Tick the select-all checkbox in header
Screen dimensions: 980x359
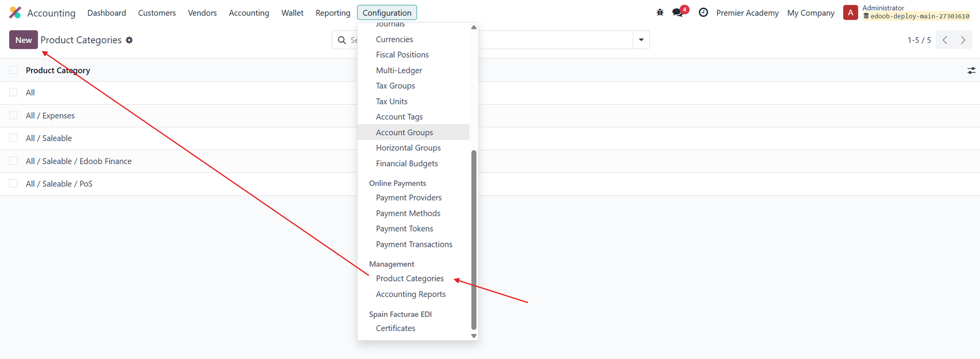click(13, 70)
